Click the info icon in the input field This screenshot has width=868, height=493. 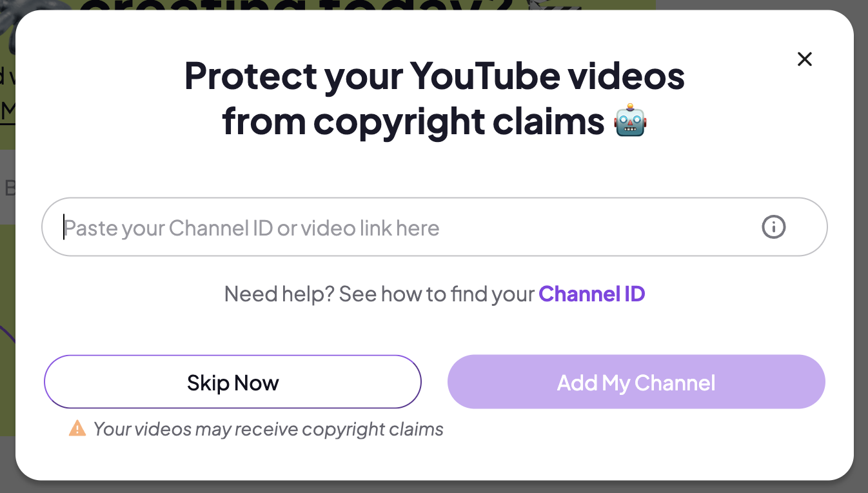tap(773, 227)
